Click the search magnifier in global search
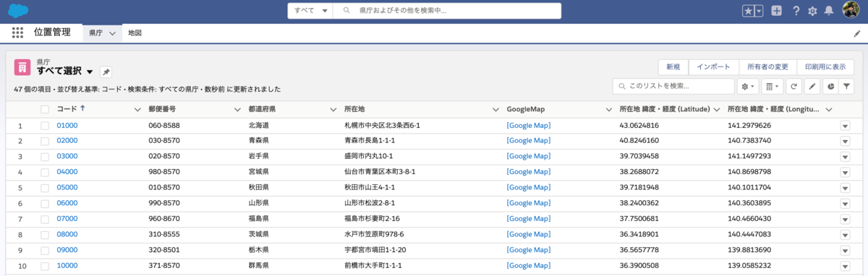The width and height of the screenshot is (868, 276). tap(347, 11)
